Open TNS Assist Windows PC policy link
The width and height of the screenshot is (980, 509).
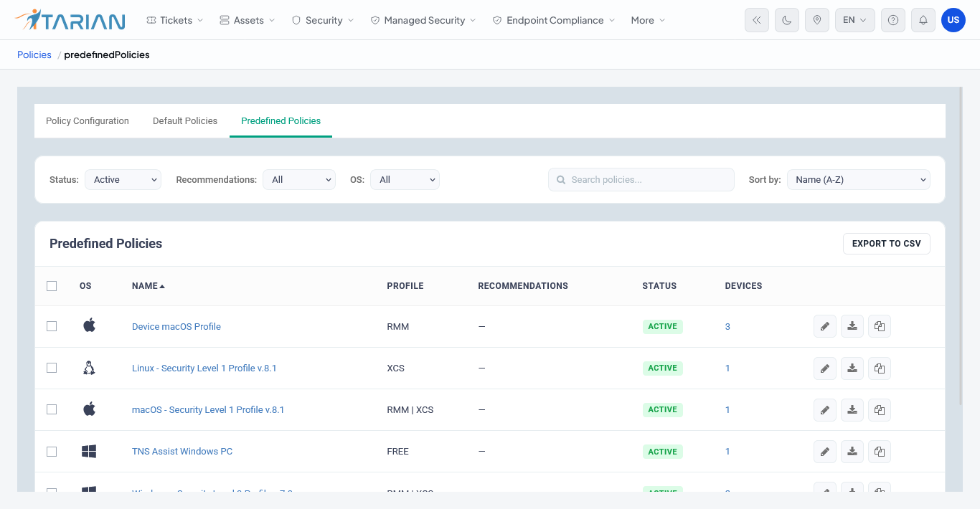pyautogui.click(x=182, y=452)
